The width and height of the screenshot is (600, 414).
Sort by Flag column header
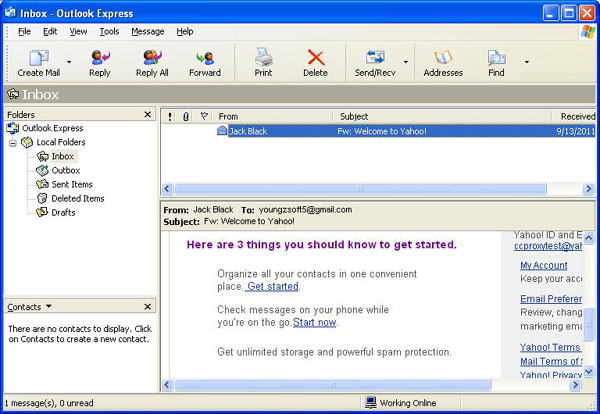click(204, 116)
